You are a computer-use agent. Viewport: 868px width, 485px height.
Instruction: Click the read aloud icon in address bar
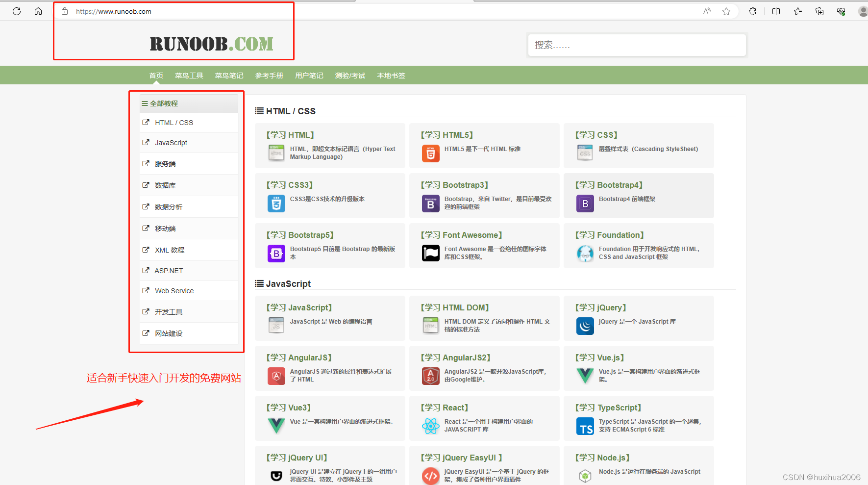click(x=707, y=11)
